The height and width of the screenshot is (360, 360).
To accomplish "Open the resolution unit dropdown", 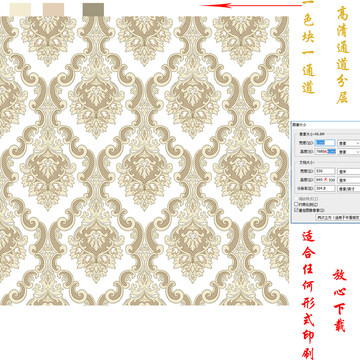I will 349,189.
